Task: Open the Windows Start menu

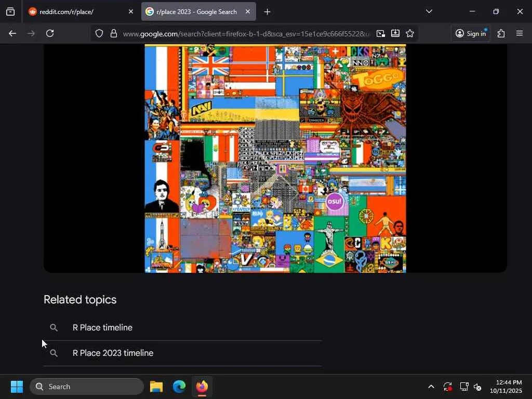Action: click(17, 387)
